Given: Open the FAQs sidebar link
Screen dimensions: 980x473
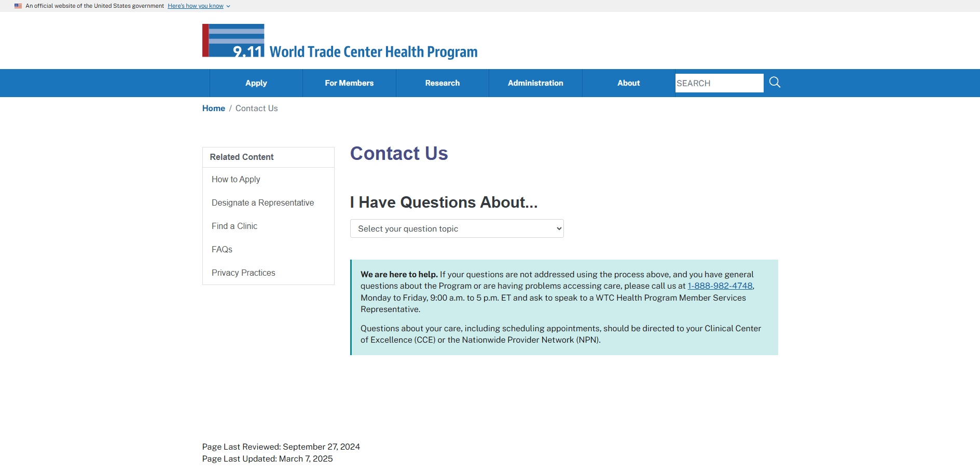Looking at the screenshot, I should pyautogui.click(x=222, y=249).
